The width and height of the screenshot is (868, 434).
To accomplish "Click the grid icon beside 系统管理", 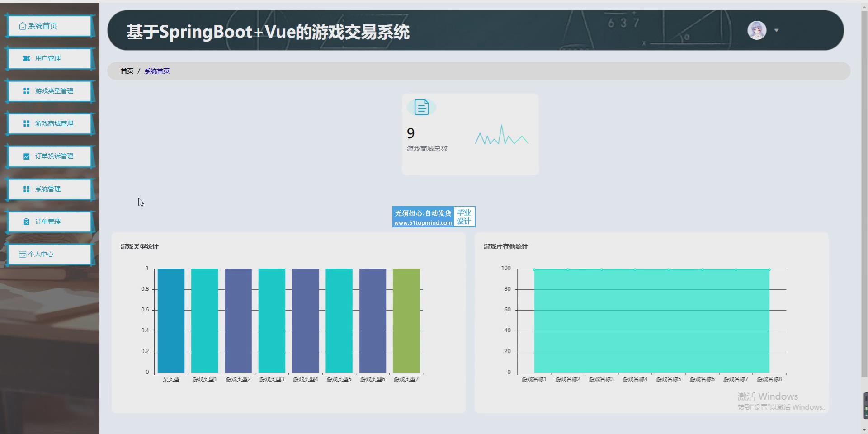I will tap(26, 189).
